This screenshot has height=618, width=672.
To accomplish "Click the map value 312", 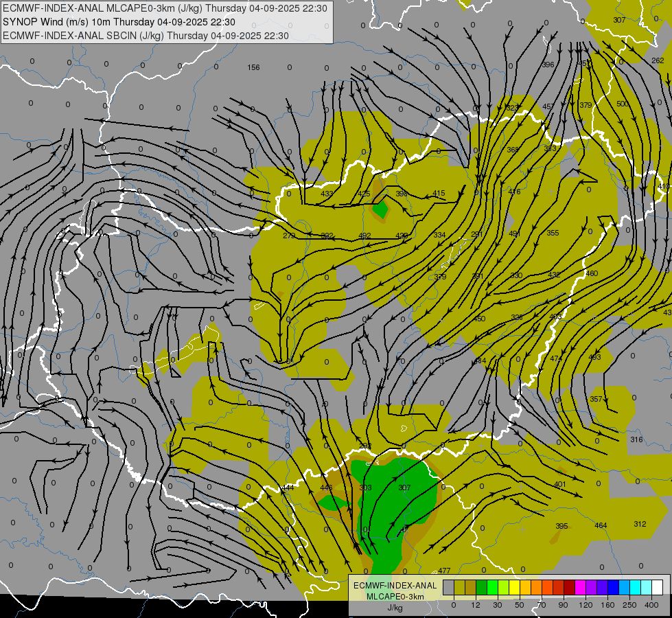I will tap(640, 524).
